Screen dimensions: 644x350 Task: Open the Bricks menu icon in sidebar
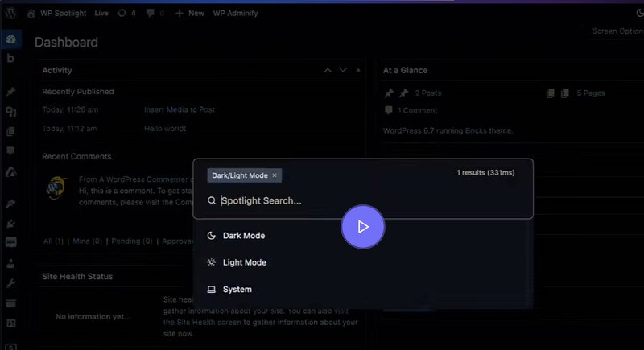point(11,58)
